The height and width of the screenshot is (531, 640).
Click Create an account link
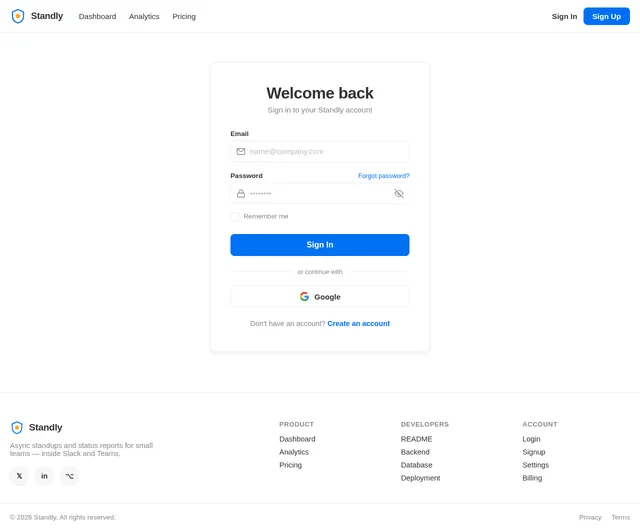click(358, 324)
